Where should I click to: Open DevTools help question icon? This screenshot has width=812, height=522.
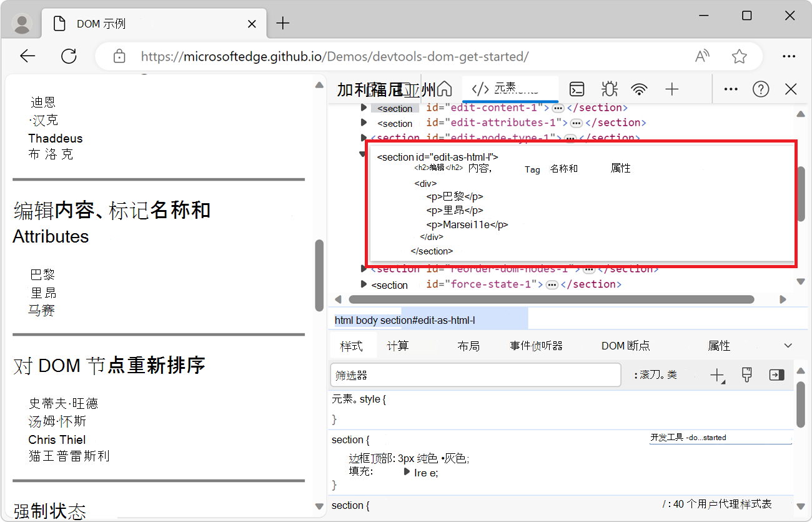point(761,89)
